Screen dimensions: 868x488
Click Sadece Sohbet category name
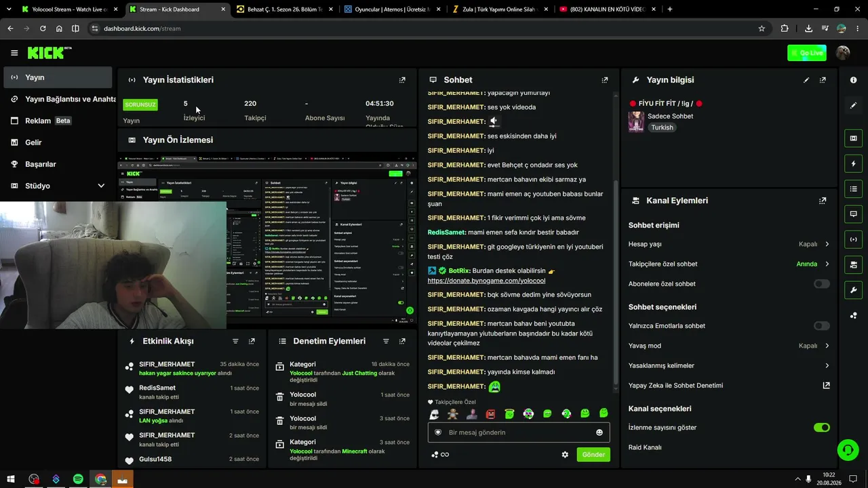pyautogui.click(x=670, y=116)
